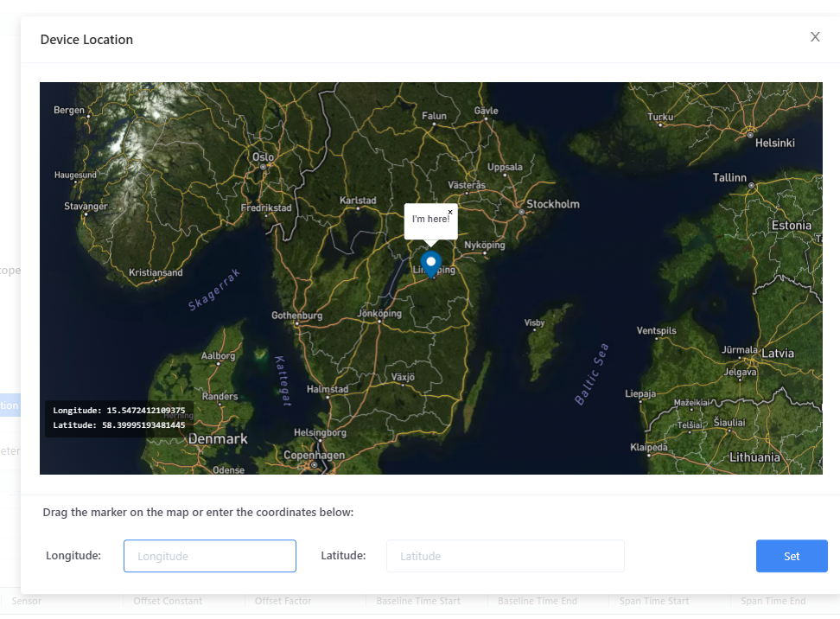Click the Denmark country label

tap(218, 439)
